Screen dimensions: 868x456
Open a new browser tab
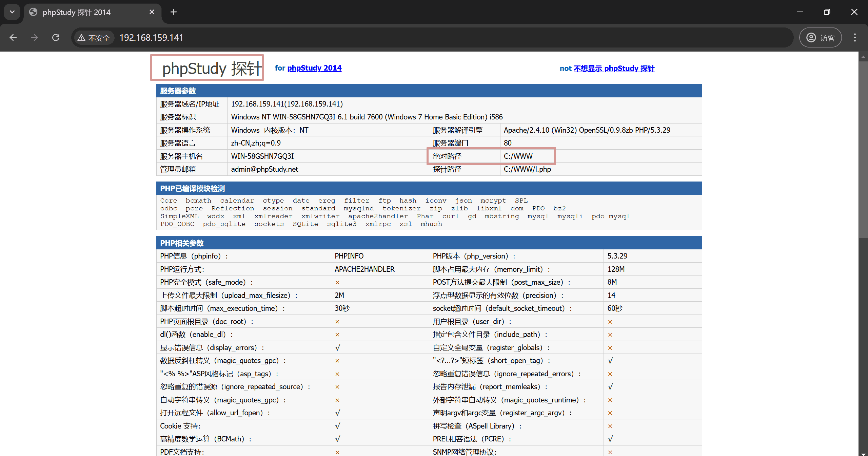click(x=174, y=12)
